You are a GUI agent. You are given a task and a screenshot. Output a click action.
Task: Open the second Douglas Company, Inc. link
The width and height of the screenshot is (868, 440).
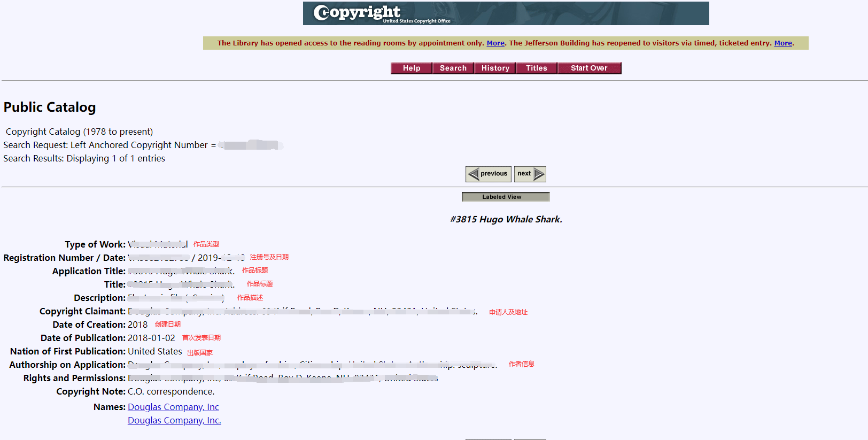coord(174,421)
